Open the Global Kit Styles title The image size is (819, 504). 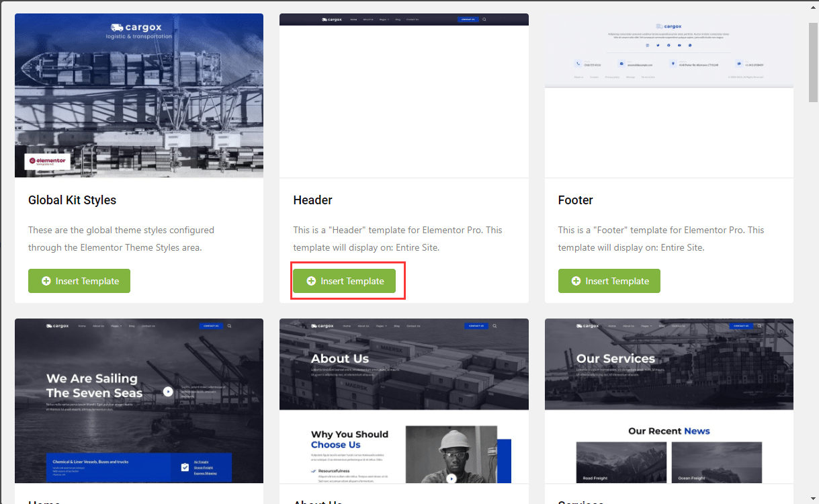72,200
